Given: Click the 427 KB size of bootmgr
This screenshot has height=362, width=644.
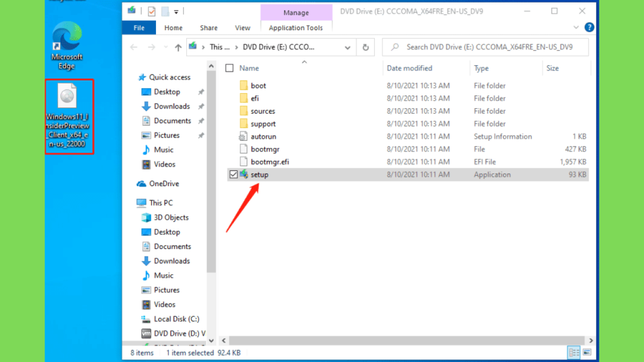Looking at the screenshot, I should click(x=575, y=149).
